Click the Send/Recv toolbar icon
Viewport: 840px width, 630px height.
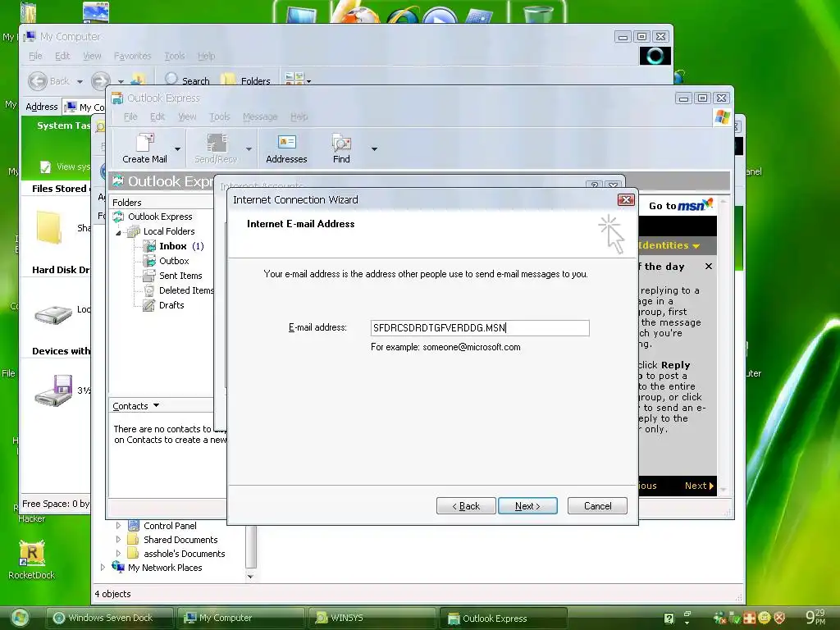click(216, 148)
